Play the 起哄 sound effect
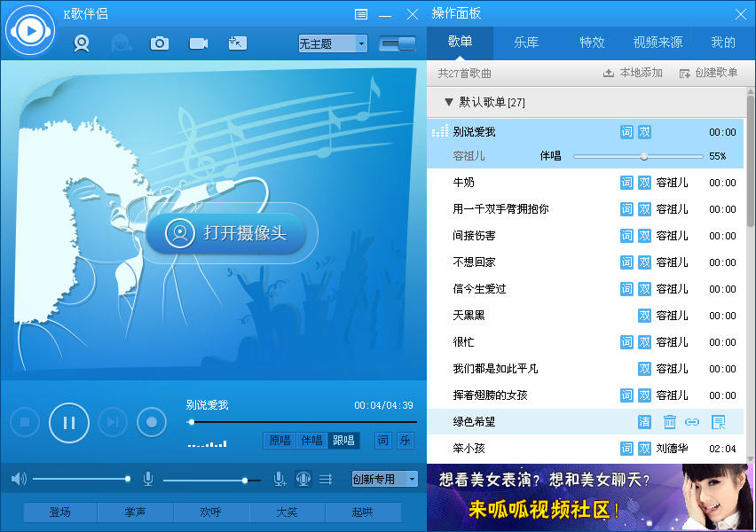The image size is (756, 532). 363,512
